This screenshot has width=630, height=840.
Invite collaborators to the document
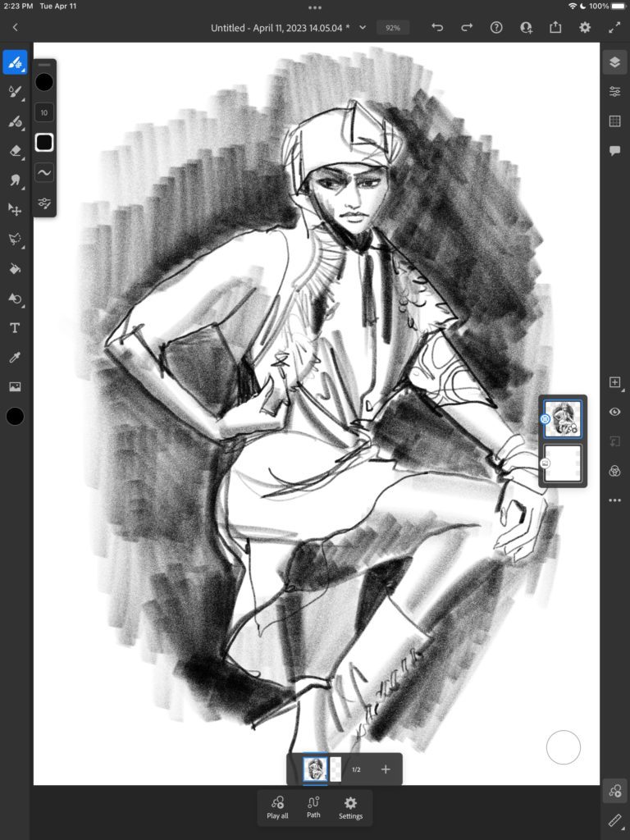click(x=526, y=27)
